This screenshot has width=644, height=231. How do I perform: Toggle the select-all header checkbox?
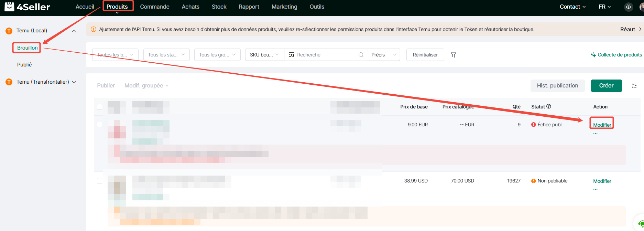pyautogui.click(x=100, y=107)
